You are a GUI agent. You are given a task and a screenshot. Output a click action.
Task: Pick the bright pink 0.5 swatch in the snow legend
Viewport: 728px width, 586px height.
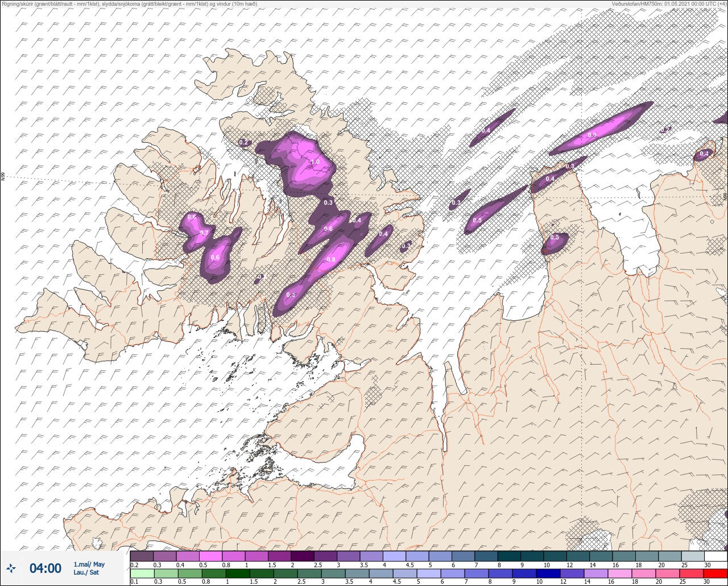click(210, 556)
